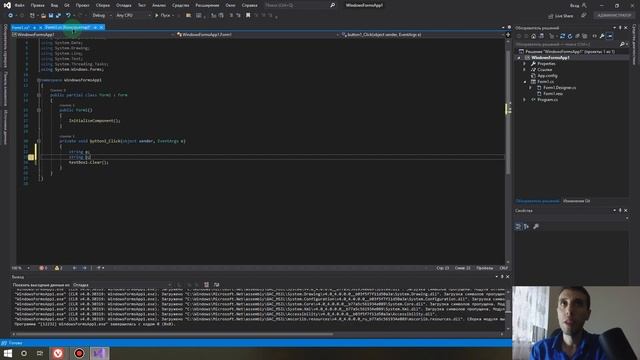Toggle word wrap in the Output window
Image resolution: width=640 pixels, height=360 pixels.
point(216,284)
